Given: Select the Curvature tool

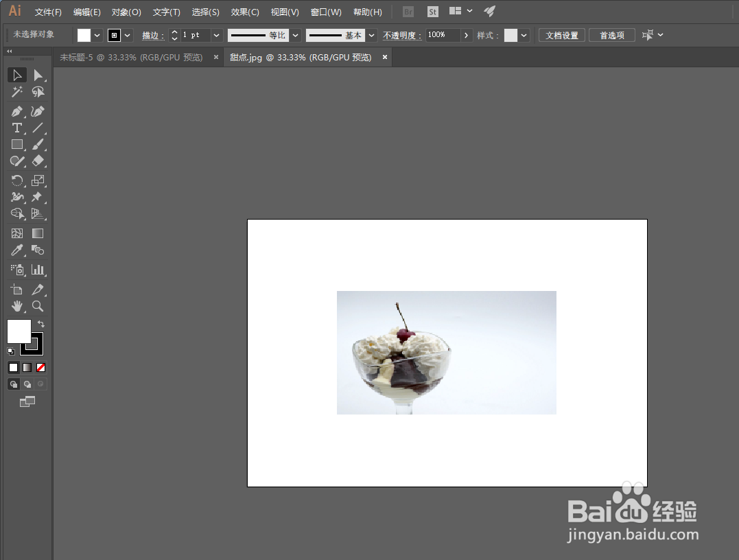Looking at the screenshot, I should 38,112.
